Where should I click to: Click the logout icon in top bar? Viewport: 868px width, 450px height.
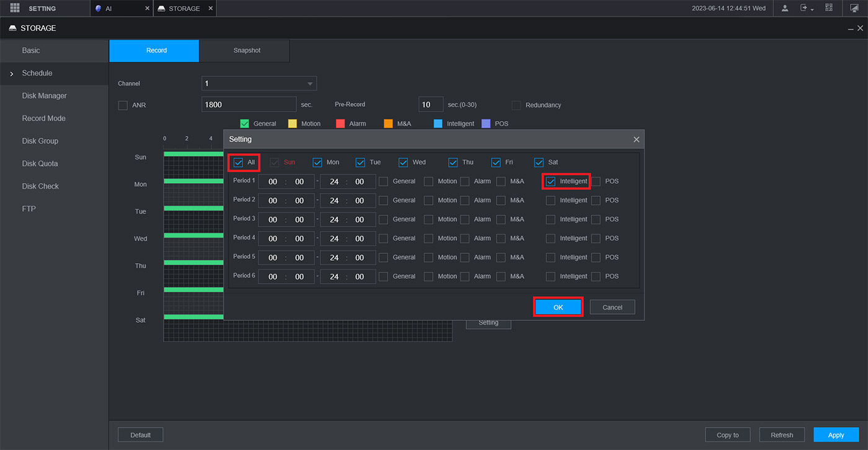pyautogui.click(x=804, y=8)
